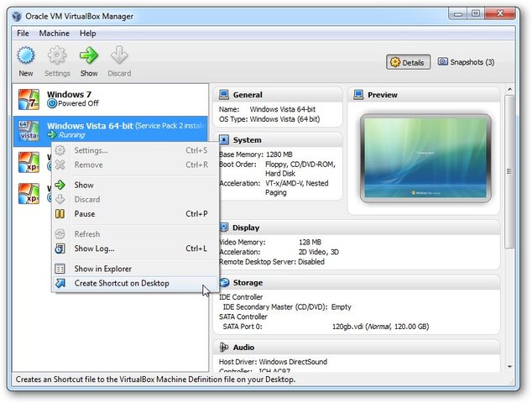Click the Discard toolbar icon
The image size is (532, 403).
(x=119, y=55)
